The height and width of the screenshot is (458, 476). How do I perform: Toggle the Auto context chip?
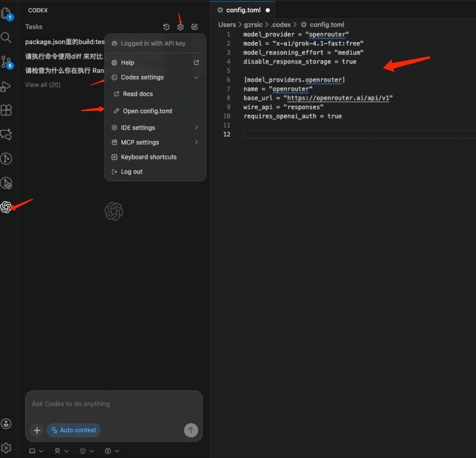click(73, 430)
